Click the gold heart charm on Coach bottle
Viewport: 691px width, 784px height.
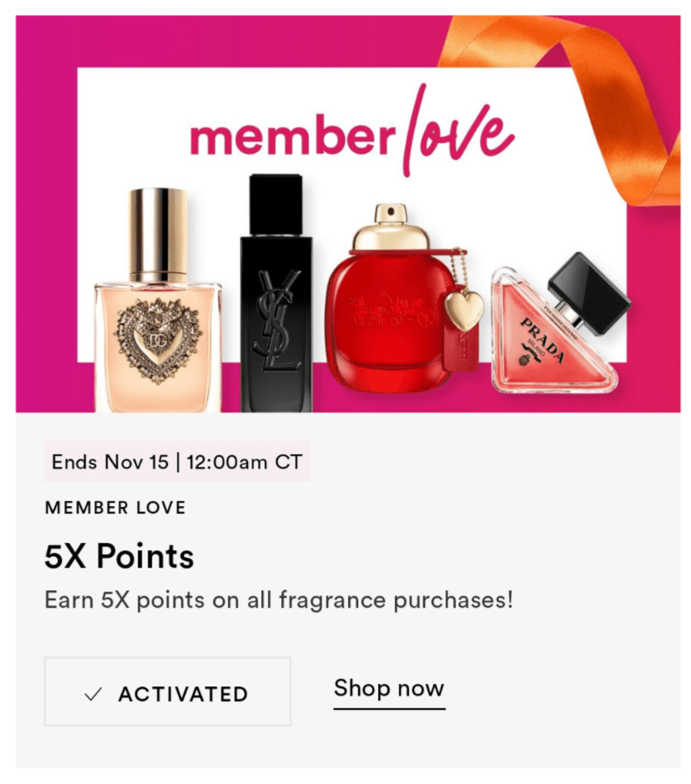[464, 309]
